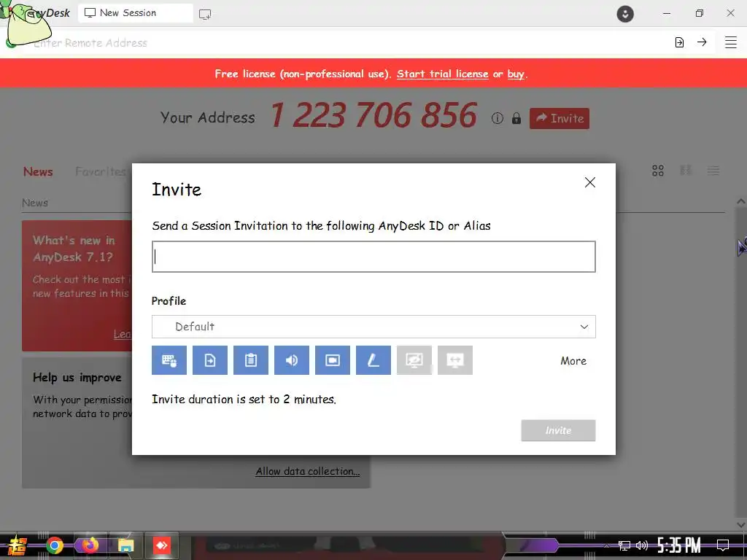Click the grey Invite button in dialog
The image size is (747, 560).
tap(558, 430)
